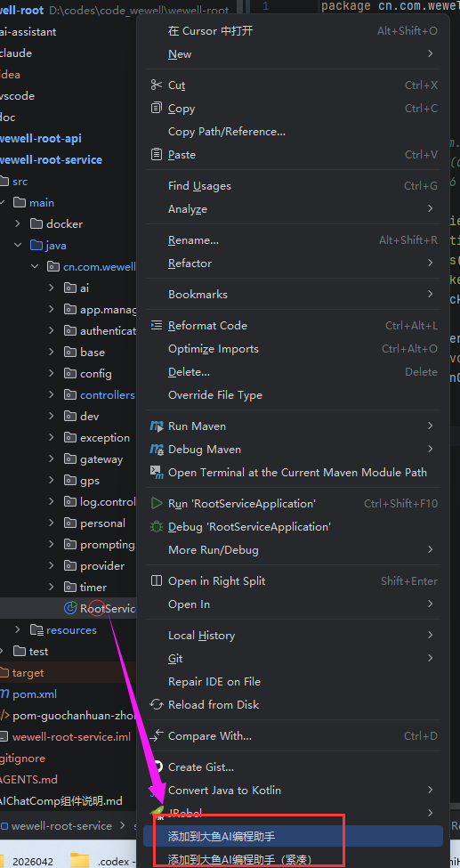Select AIChatComp组件说明.md file in tree

[61, 801]
